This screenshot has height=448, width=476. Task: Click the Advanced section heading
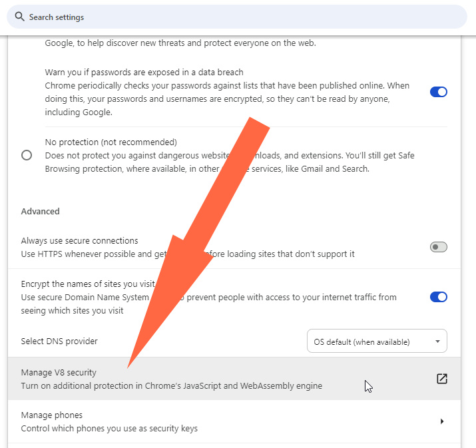point(41,211)
